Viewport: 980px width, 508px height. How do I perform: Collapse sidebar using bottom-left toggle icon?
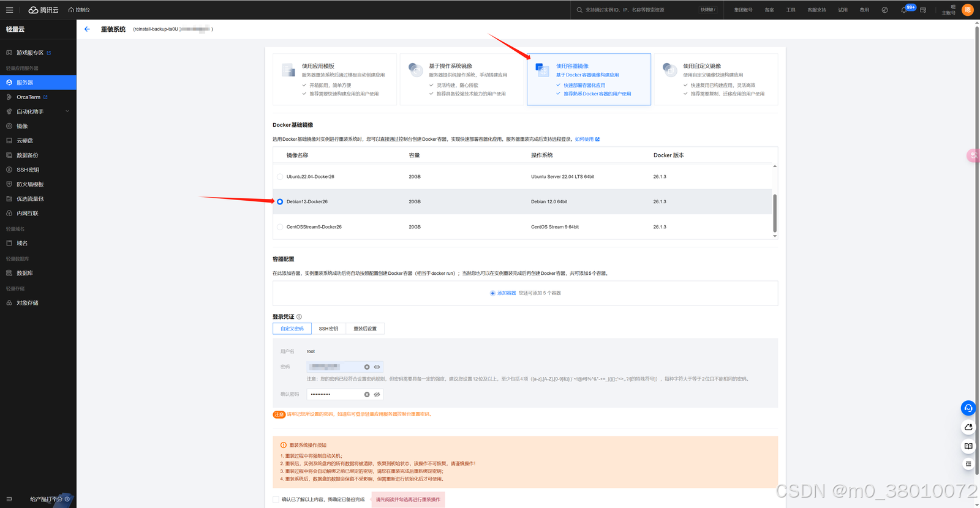coord(9,499)
